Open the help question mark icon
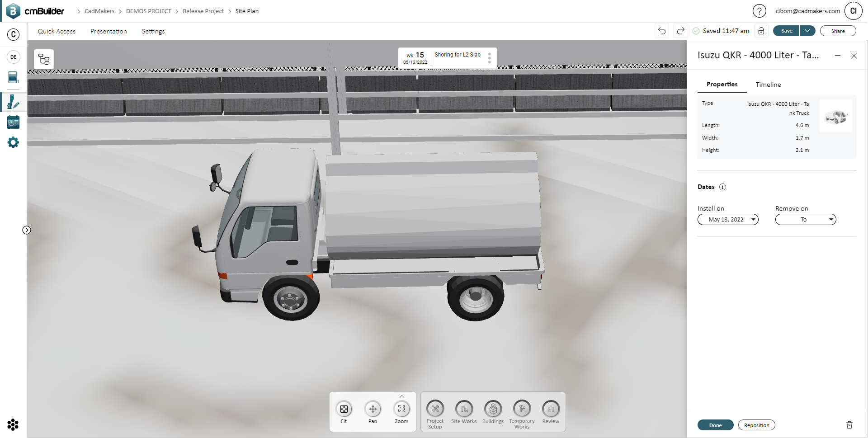The image size is (868, 438). 759,11
